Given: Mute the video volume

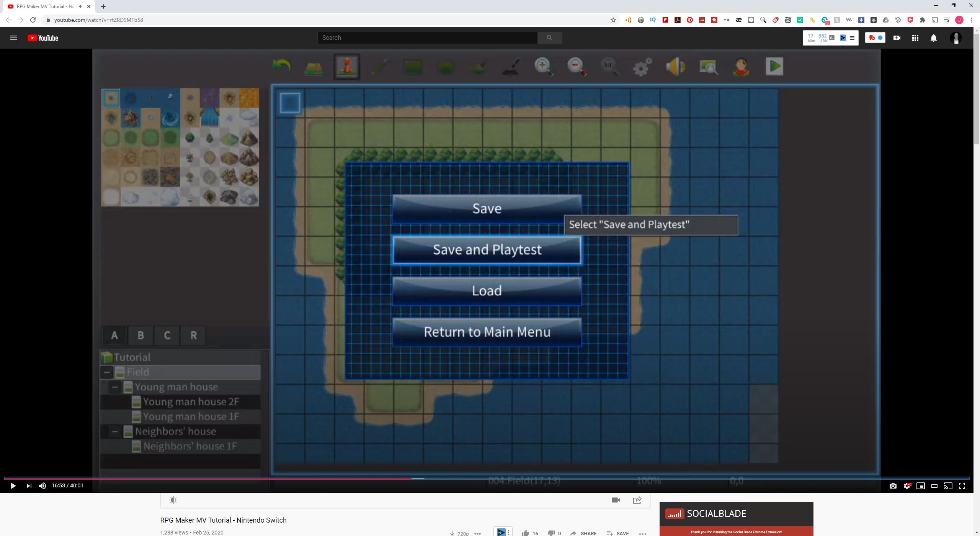Looking at the screenshot, I should coord(42,485).
